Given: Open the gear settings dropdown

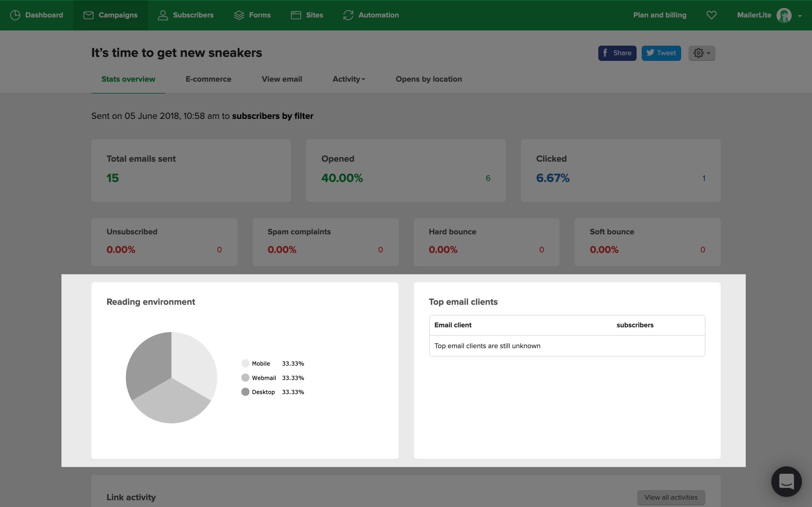Looking at the screenshot, I should pyautogui.click(x=701, y=53).
